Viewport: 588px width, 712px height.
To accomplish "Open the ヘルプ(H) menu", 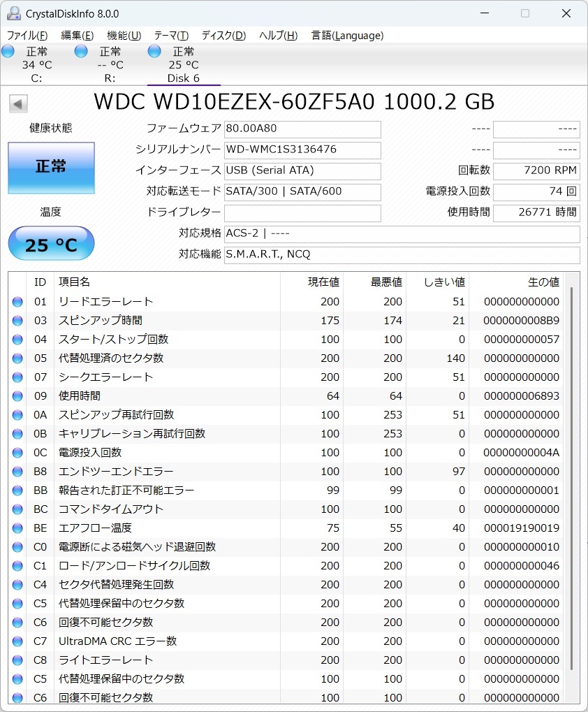I will 278,36.
